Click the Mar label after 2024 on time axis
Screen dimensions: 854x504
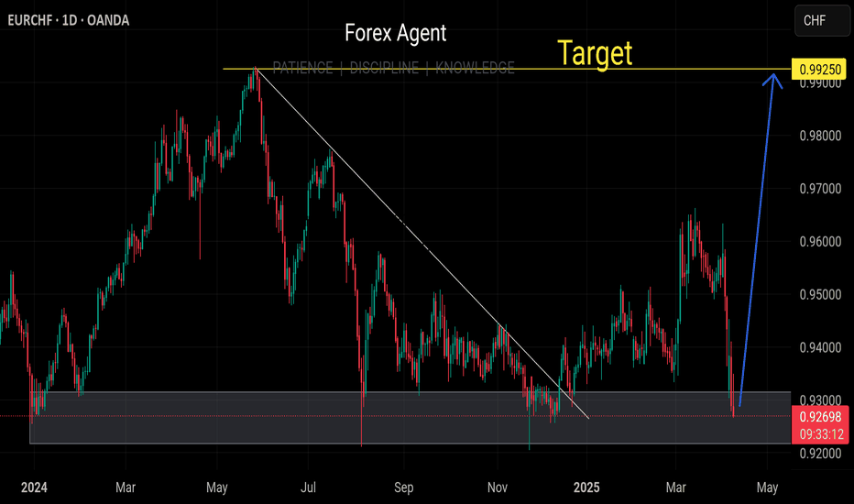point(126,488)
